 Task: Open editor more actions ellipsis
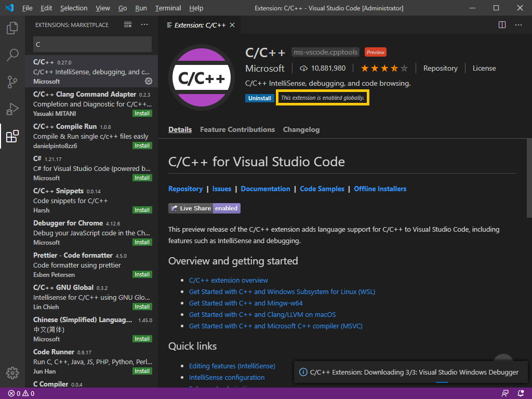[x=518, y=25]
